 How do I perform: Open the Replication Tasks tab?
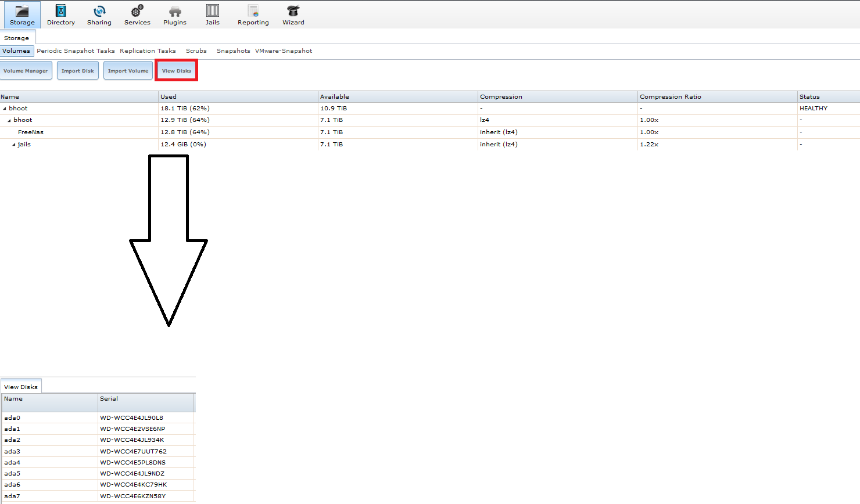pos(148,51)
